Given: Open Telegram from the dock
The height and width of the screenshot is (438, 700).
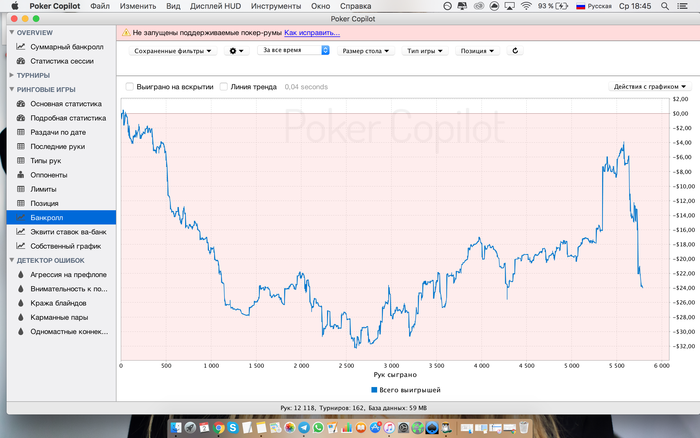Looking at the screenshot, I should [x=304, y=428].
